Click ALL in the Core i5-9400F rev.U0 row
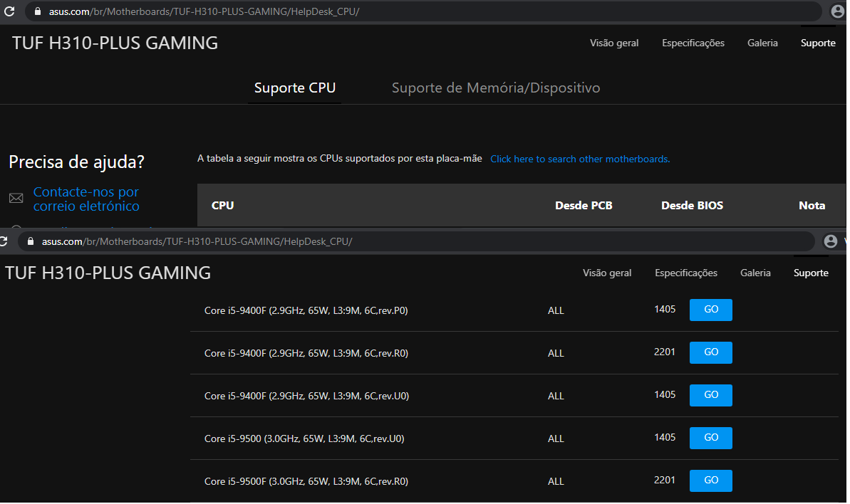Screen dimensions: 850x504 (556, 396)
